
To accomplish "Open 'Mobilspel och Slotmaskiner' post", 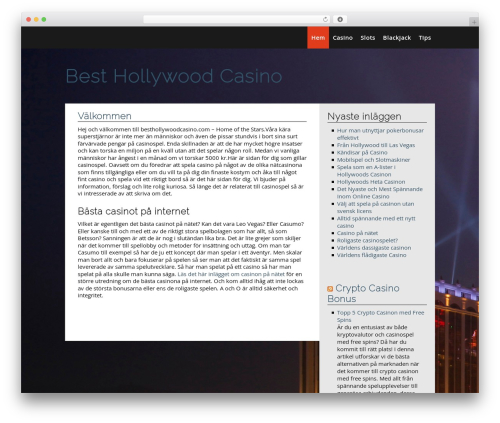I will pyautogui.click(x=373, y=160).
